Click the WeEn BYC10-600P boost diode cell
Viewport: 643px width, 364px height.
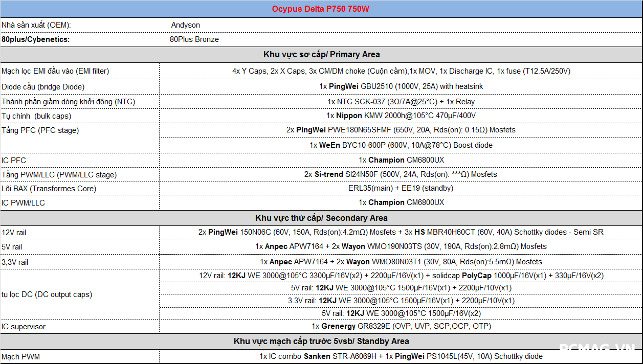click(x=401, y=145)
